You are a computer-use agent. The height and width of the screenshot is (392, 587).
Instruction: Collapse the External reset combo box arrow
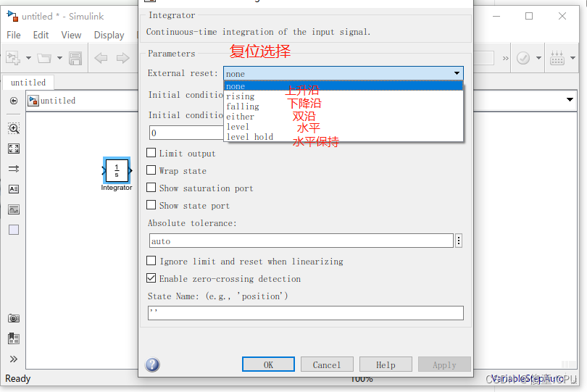(457, 73)
